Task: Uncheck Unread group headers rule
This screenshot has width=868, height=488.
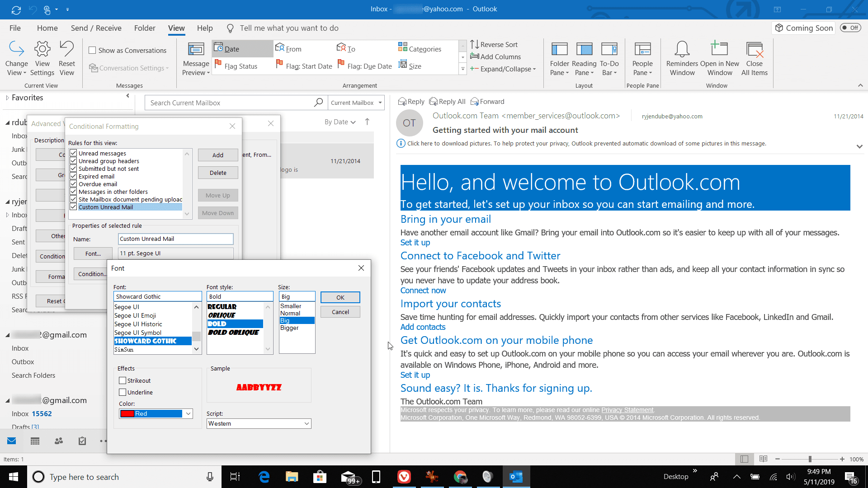Action: click(73, 161)
